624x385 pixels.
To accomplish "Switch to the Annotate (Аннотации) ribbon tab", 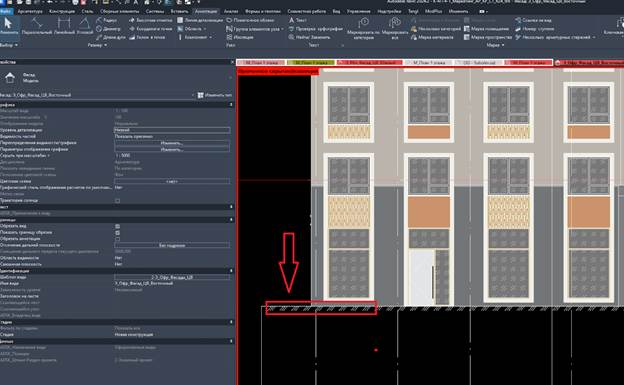I will [206, 12].
